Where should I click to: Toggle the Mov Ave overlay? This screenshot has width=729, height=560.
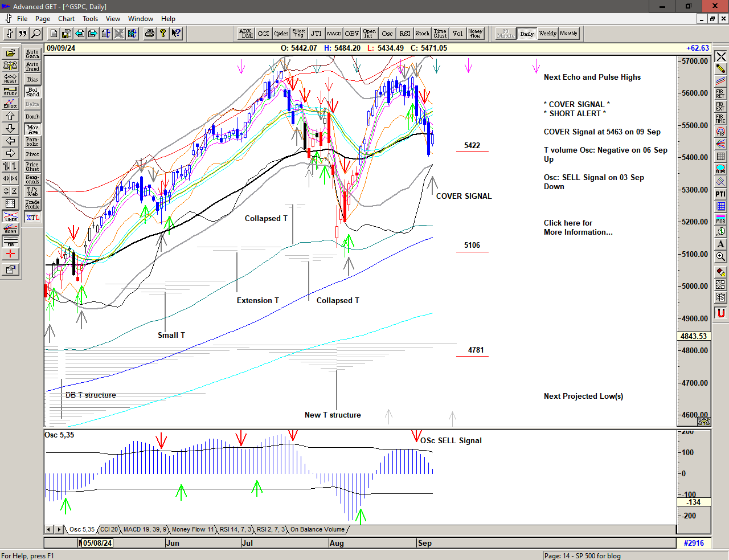[32, 129]
